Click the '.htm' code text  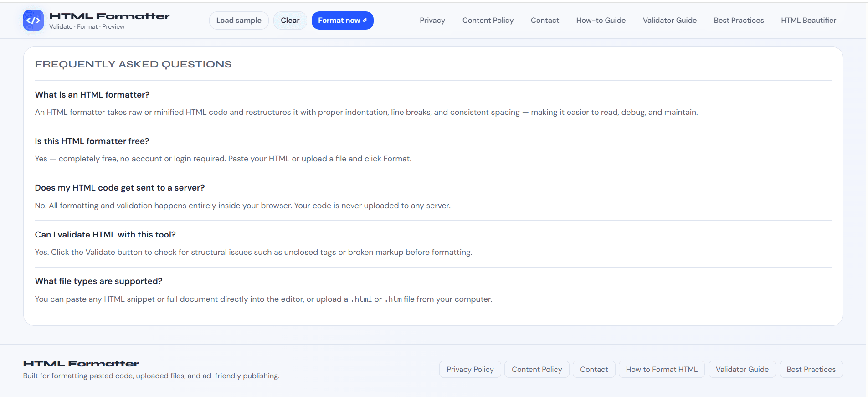pos(393,299)
